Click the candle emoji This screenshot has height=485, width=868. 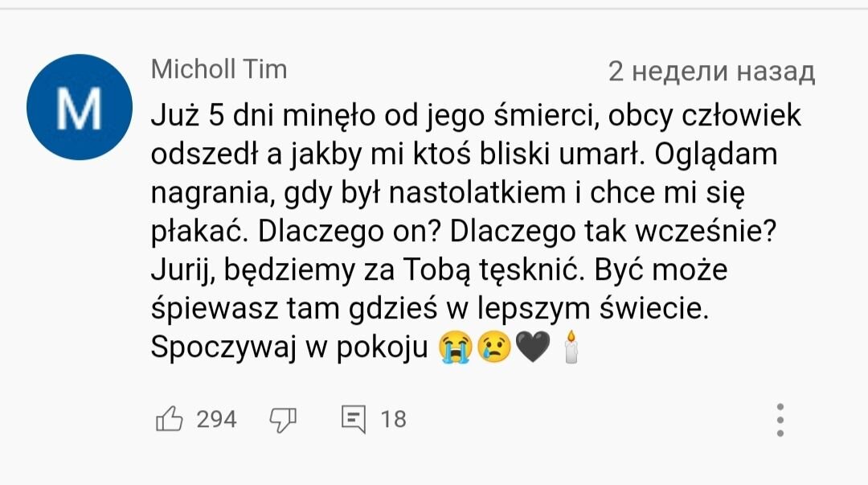click(x=571, y=347)
